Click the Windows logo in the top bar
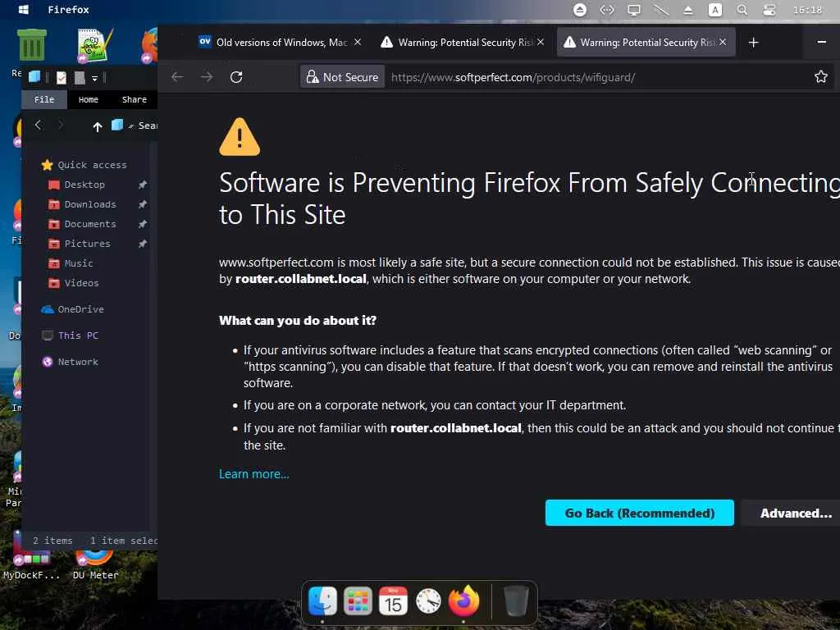The width and height of the screenshot is (840, 630). click(x=23, y=10)
